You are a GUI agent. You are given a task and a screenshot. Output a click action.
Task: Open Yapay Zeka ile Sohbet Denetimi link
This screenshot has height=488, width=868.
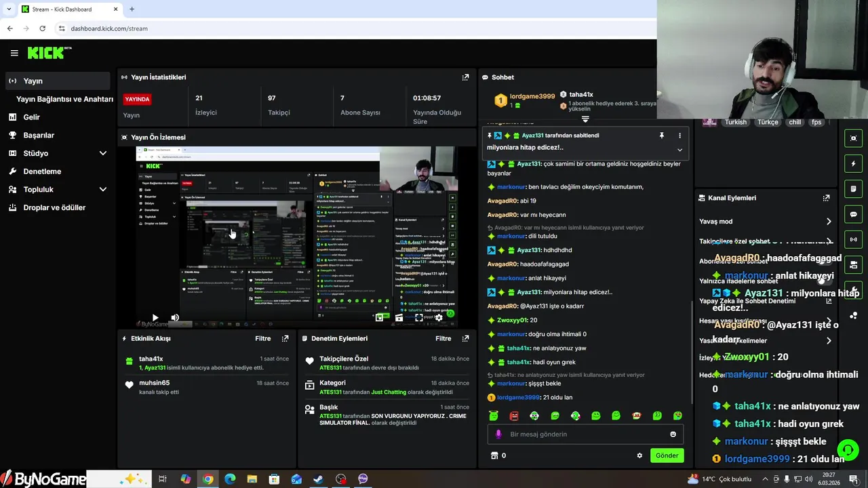click(829, 301)
